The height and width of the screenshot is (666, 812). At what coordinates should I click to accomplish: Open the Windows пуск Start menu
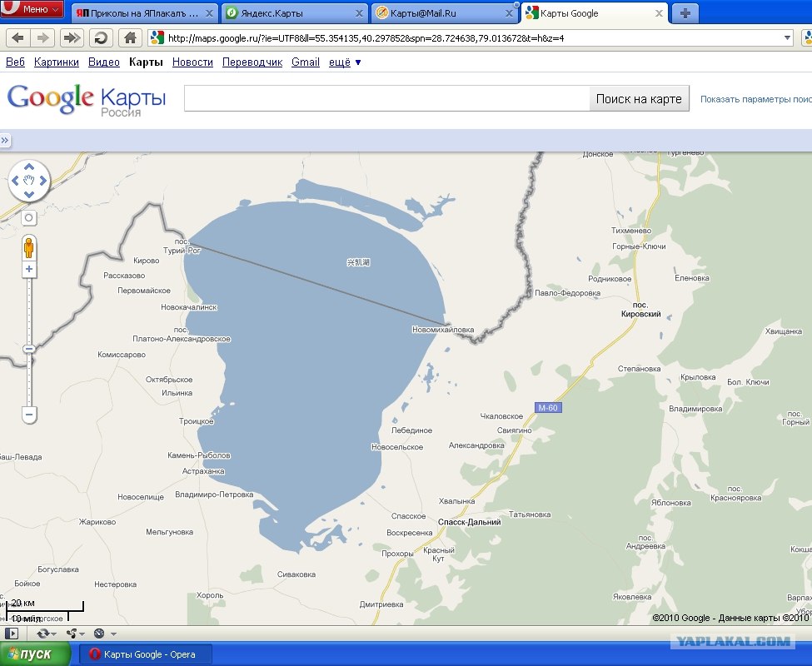(x=35, y=654)
